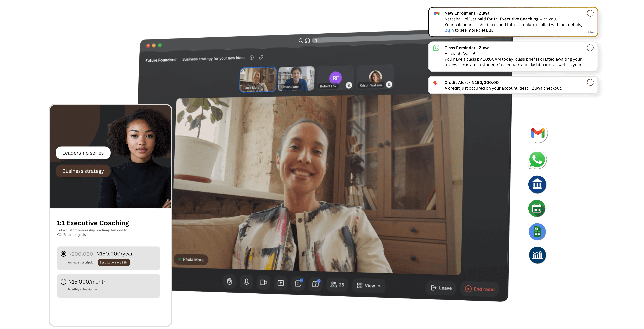Dismiss the New Enrolment notification circle
The image size is (644, 329).
[590, 13]
